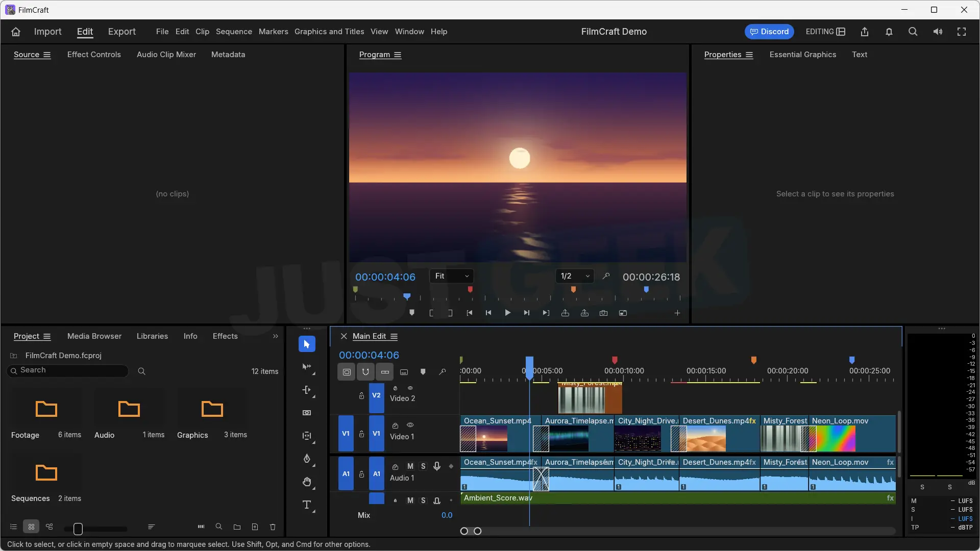
Task: Click the New Bin folder icon
Action: pyautogui.click(x=237, y=527)
